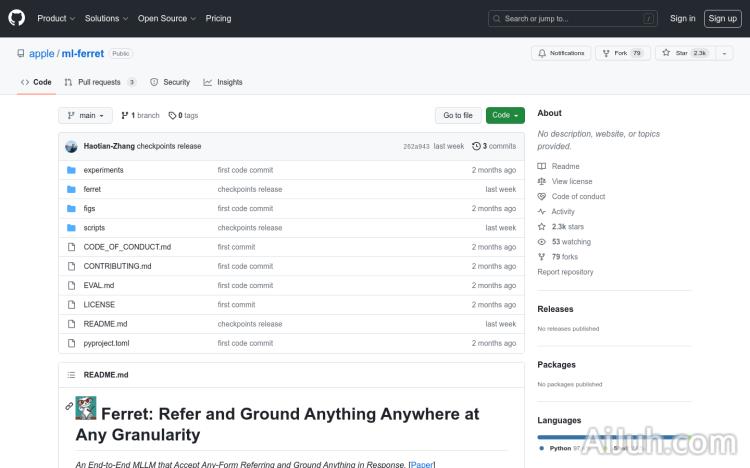Open the experiments folder
The width and height of the screenshot is (750, 468).
point(103,170)
